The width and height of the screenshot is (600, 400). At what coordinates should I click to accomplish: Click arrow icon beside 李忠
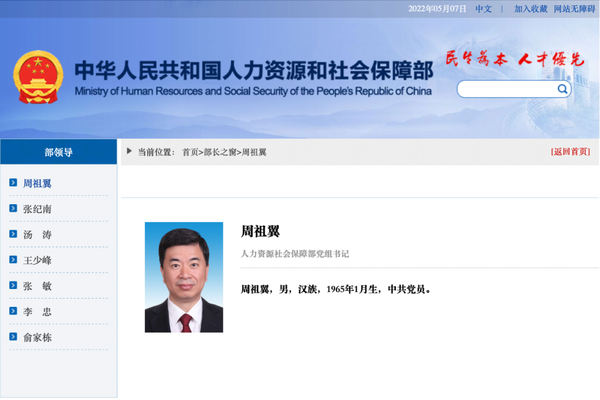[x=13, y=311]
